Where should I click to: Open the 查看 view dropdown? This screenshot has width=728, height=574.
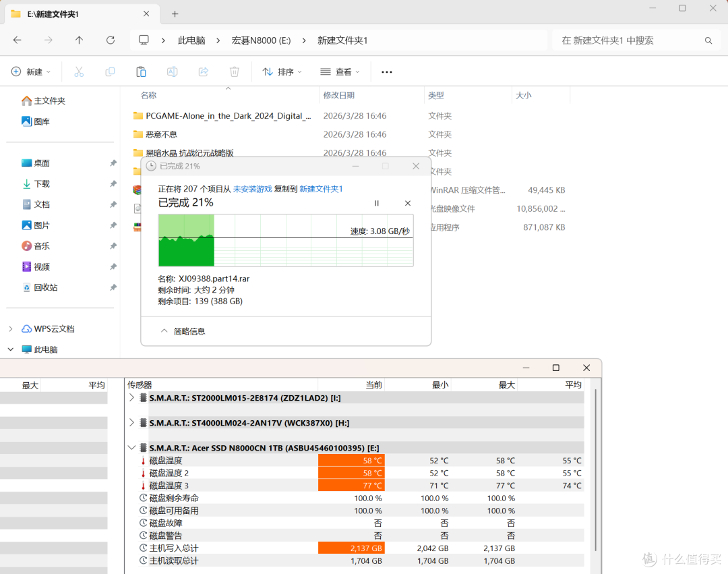click(340, 72)
